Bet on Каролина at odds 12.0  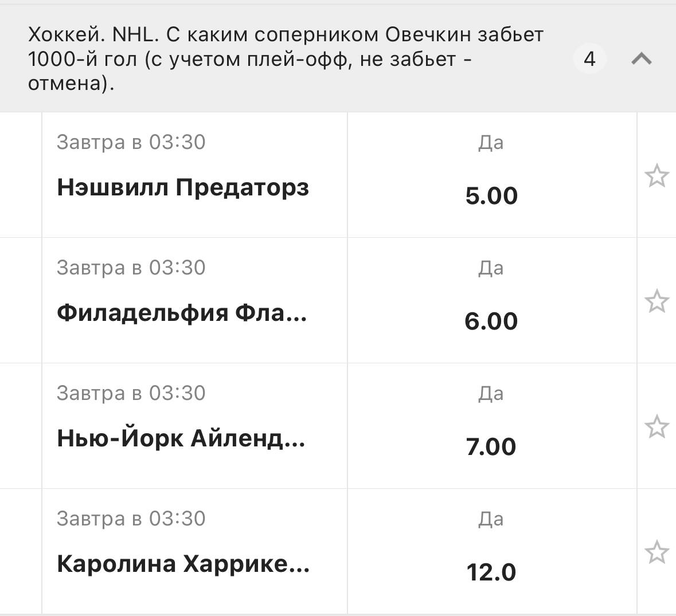pos(491,572)
